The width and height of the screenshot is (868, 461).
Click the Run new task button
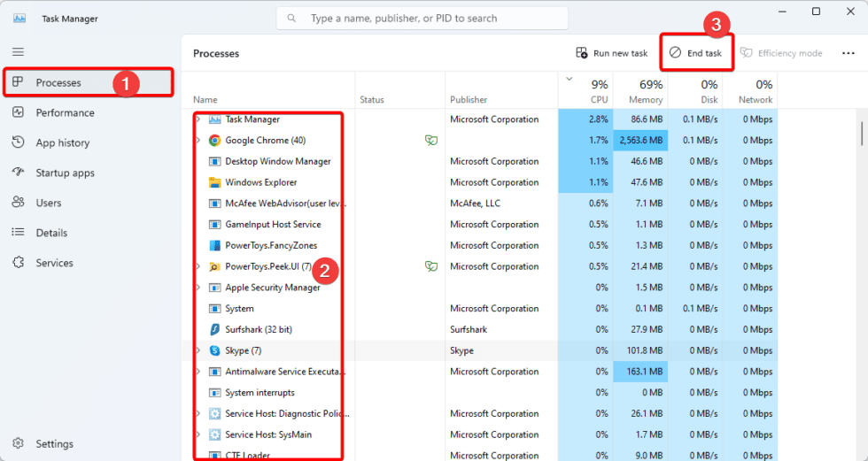(612, 53)
